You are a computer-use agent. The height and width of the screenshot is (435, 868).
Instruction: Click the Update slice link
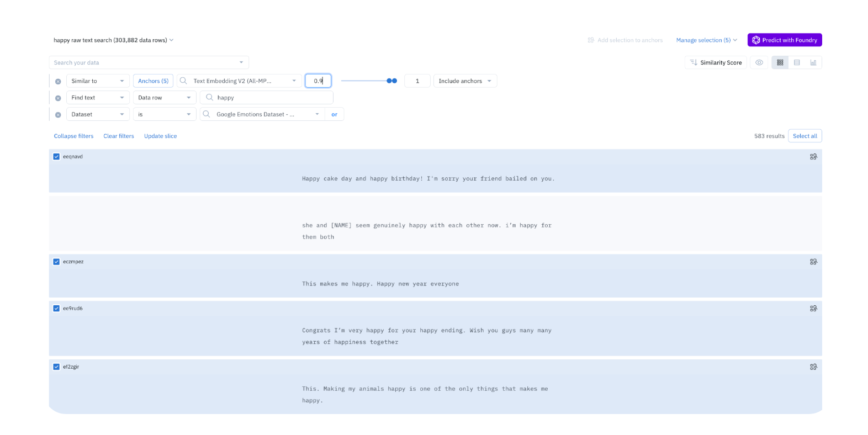161,136
